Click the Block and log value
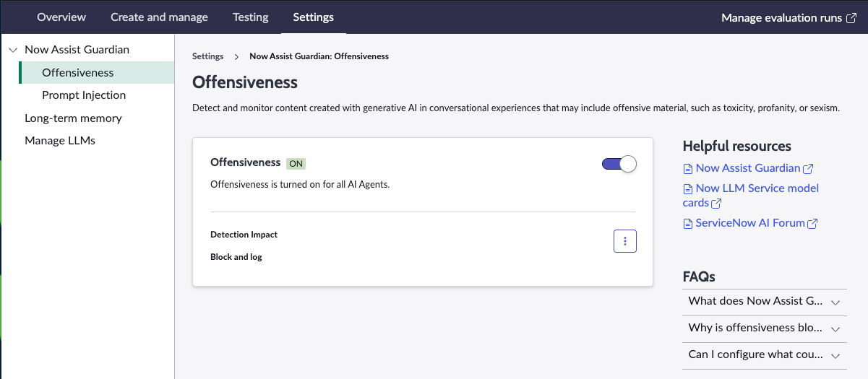The image size is (868, 379). pyautogui.click(x=236, y=257)
